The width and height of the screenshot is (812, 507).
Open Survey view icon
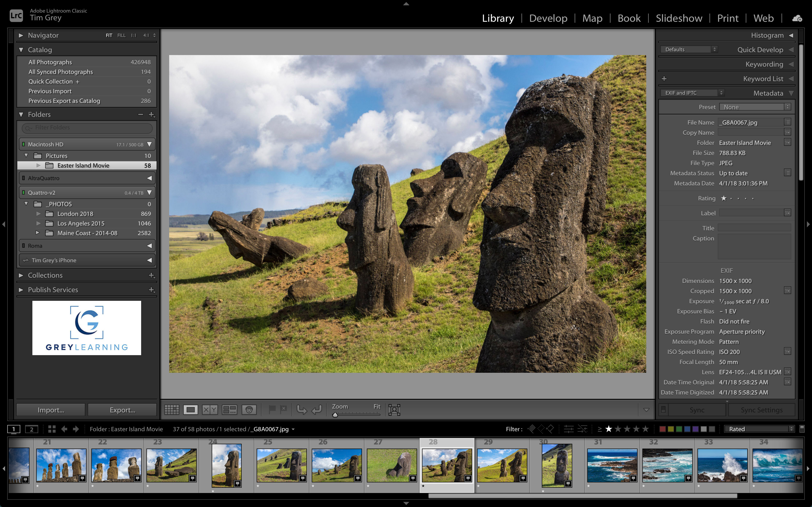point(230,409)
